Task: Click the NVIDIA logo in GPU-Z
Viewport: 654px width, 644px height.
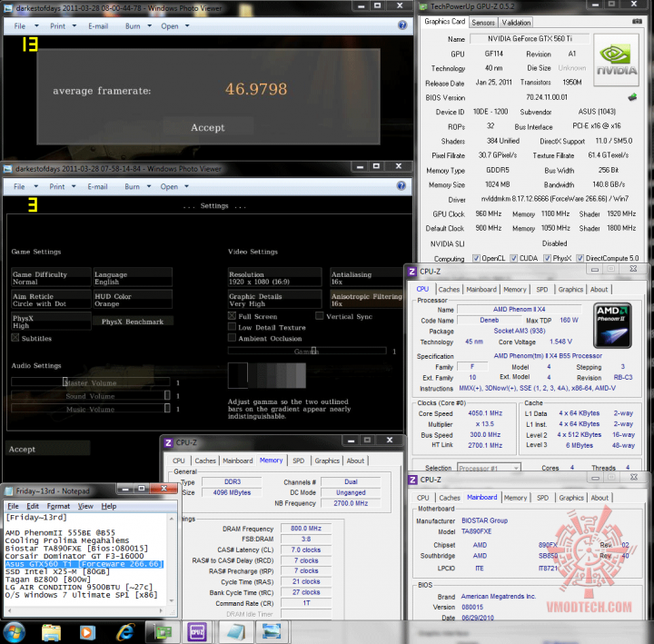Action: [x=616, y=60]
